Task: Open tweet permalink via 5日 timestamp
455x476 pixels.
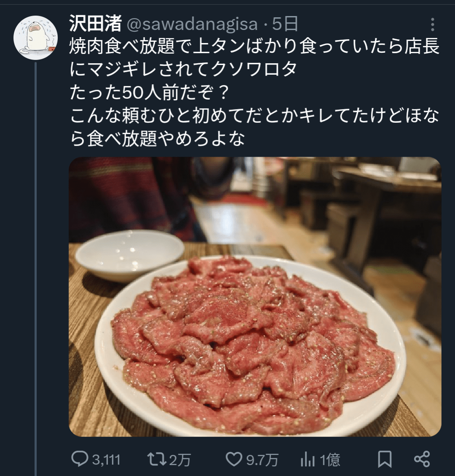Action: 285,24
